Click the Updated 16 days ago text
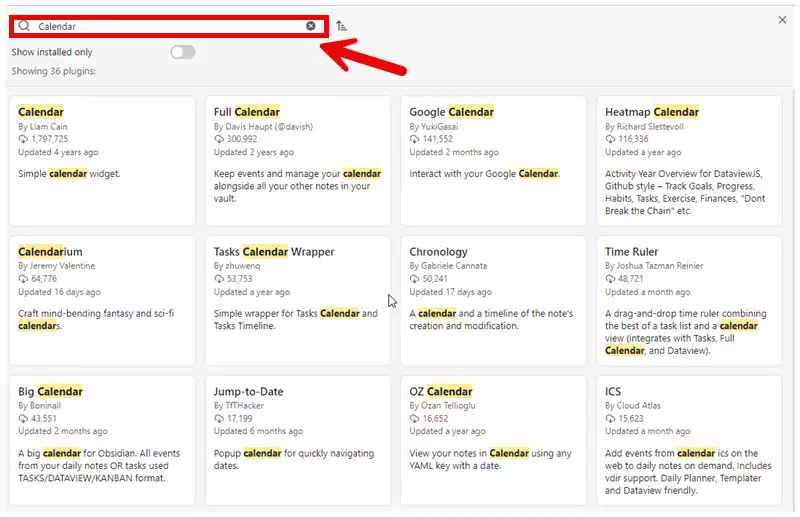This screenshot has height=517, width=800. (x=59, y=292)
